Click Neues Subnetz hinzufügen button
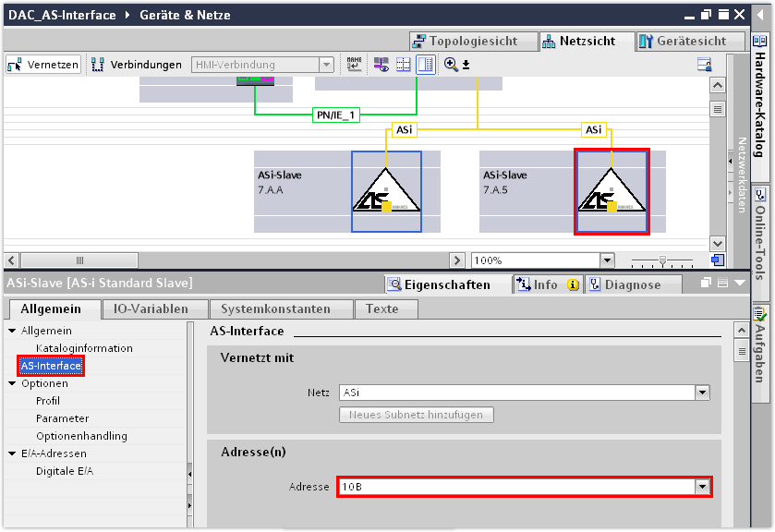Screen dimensions: 775x532 pyautogui.click(x=416, y=415)
